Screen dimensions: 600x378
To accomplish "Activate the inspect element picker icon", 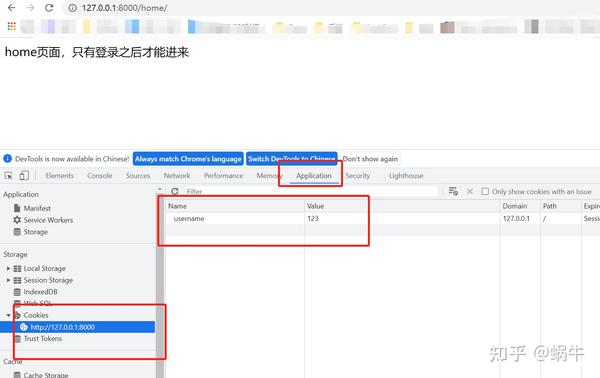I will (8, 176).
